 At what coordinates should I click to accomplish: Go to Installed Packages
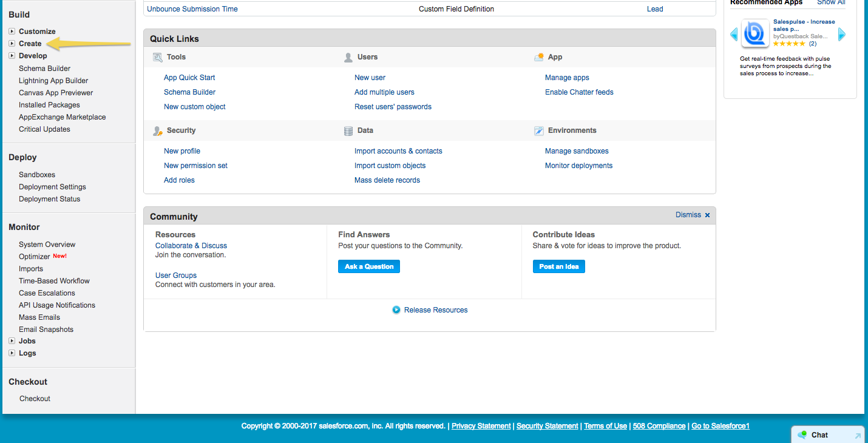tap(49, 105)
